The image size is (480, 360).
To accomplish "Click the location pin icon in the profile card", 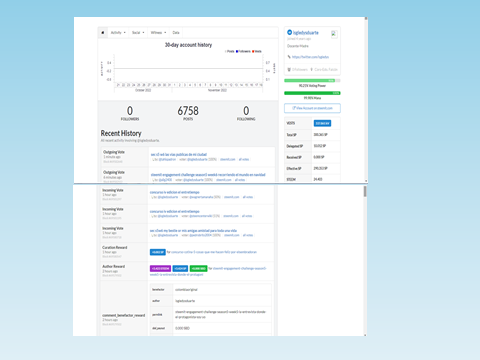I will coord(312,70).
